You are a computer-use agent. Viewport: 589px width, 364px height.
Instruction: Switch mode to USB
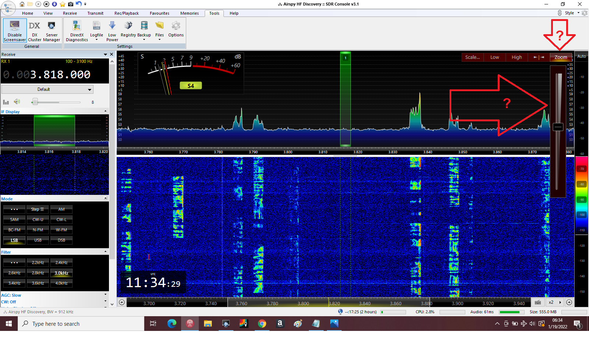(x=38, y=240)
